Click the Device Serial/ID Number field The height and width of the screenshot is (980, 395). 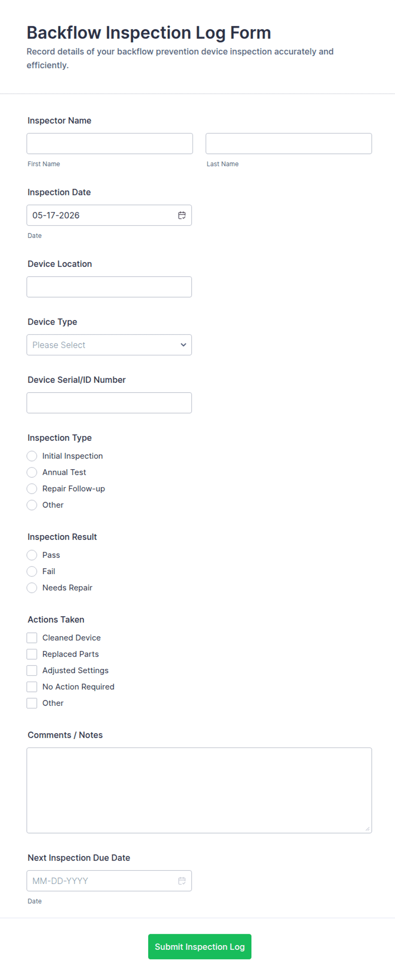point(109,403)
